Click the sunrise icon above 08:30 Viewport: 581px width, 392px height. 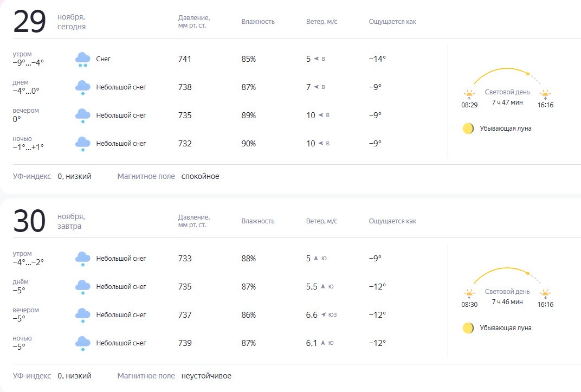pyautogui.click(x=469, y=294)
